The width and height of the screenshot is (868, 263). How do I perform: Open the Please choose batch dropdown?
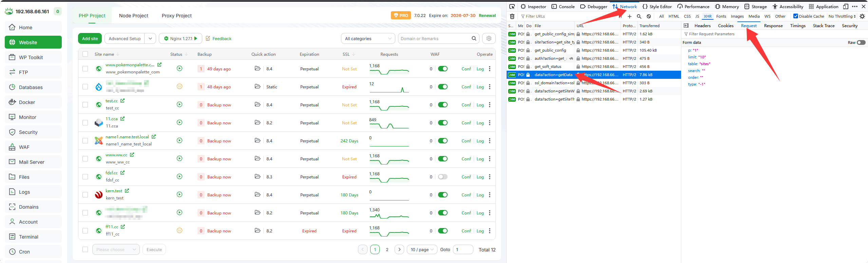[x=116, y=250]
